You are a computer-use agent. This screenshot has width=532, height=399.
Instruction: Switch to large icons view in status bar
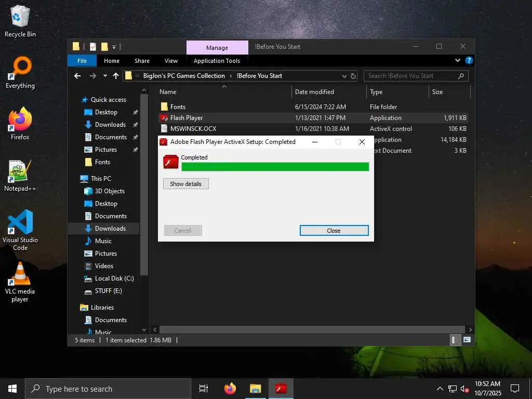pyautogui.click(x=467, y=340)
